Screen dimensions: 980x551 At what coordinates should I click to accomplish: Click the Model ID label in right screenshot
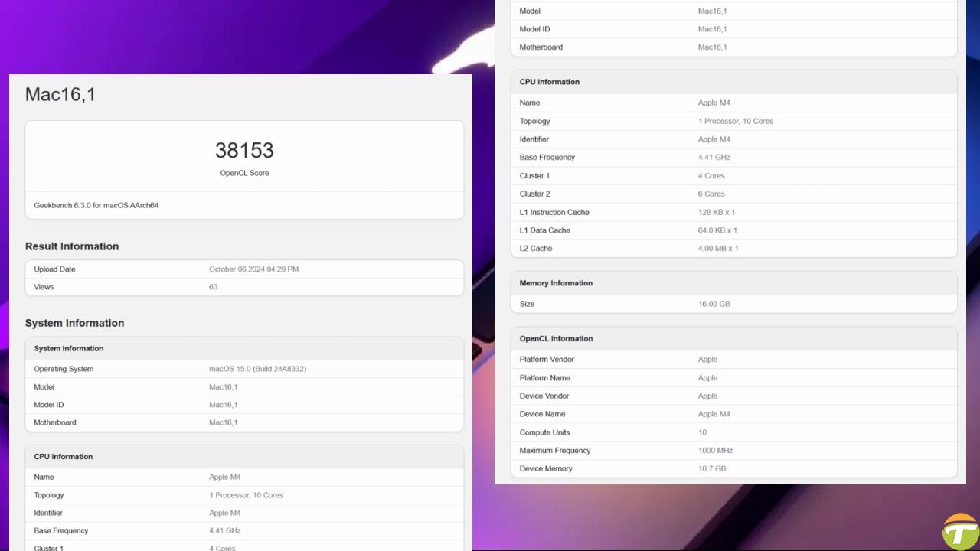coord(535,29)
